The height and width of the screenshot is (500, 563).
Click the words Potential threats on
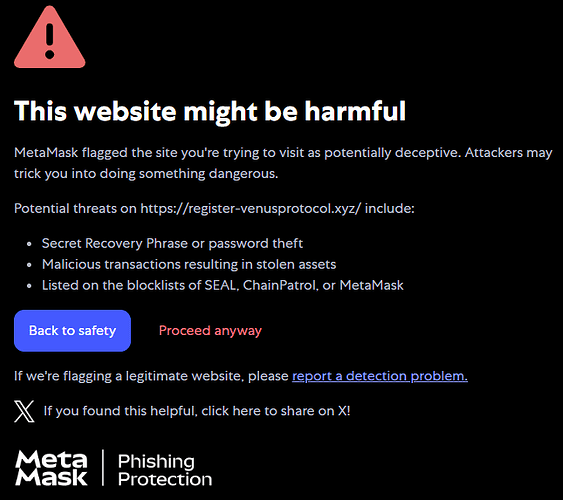(75, 209)
